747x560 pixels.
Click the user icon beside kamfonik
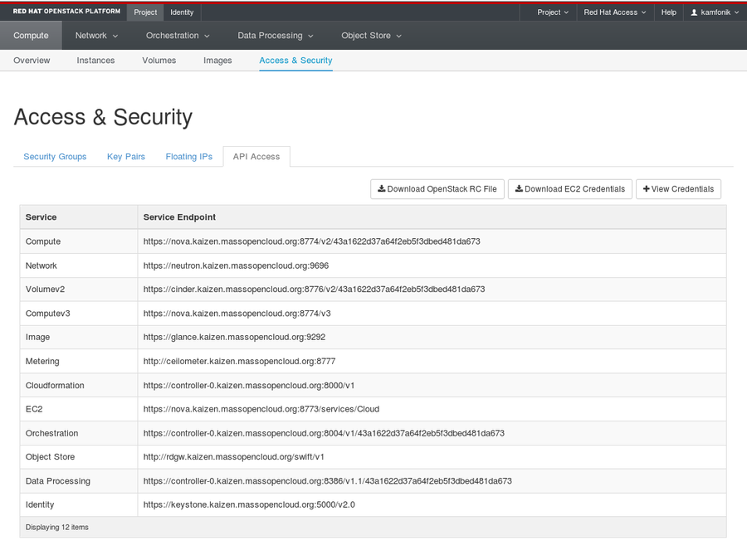coord(694,12)
